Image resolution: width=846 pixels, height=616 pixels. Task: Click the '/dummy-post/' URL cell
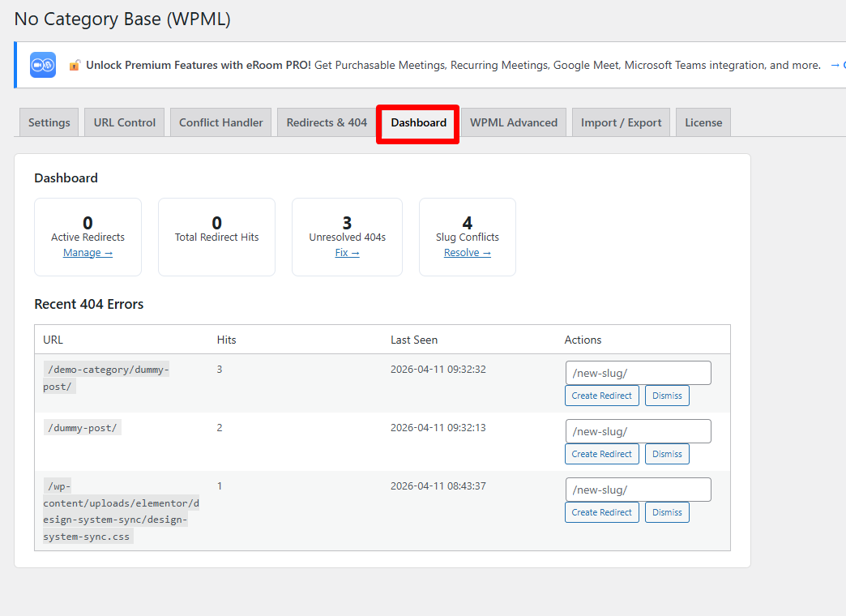(83, 428)
